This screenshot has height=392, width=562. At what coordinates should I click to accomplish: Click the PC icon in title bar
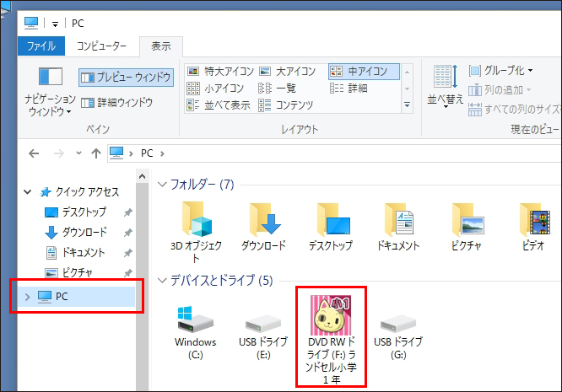tap(31, 23)
